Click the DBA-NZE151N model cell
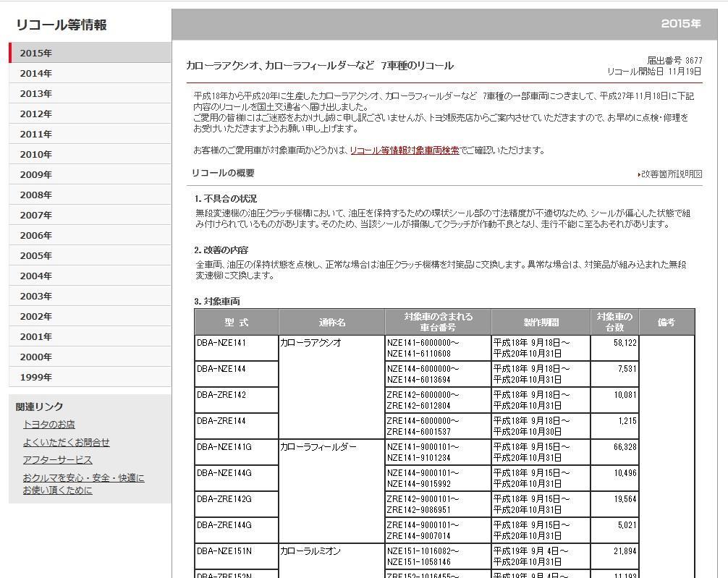Viewport: 728px width, 578px height. tap(237, 556)
